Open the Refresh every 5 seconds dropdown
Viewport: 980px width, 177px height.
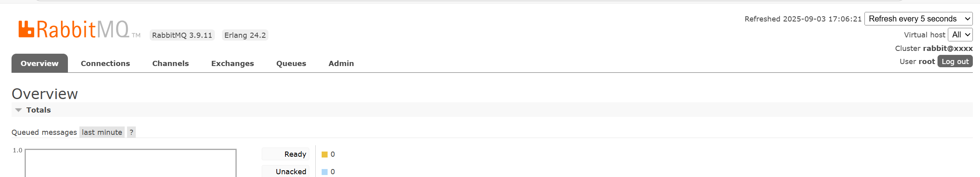coord(918,19)
